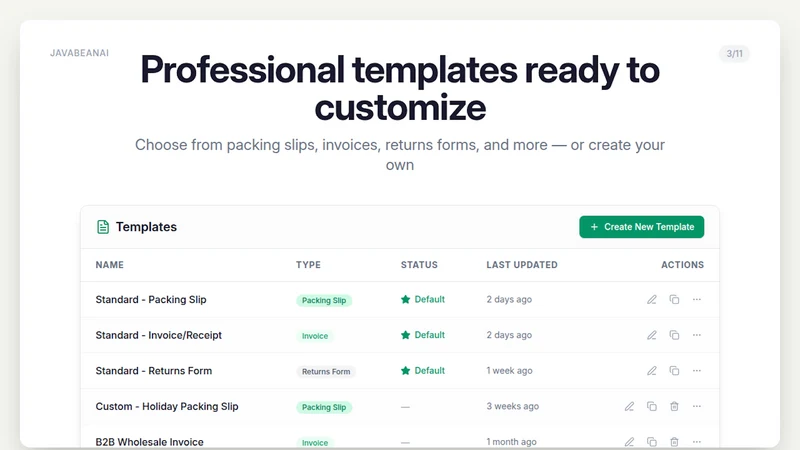Screen dimensions: 800x450
Task: Sort by the LAST UPDATED column header
Action: [x=521, y=265]
